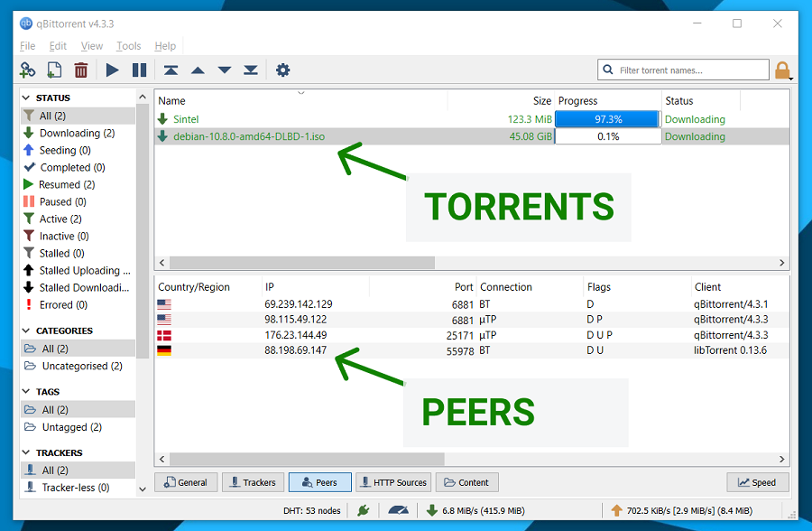Viewport: 812px width, 531px height.
Task: Sort peers by Client column
Action: (x=740, y=287)
